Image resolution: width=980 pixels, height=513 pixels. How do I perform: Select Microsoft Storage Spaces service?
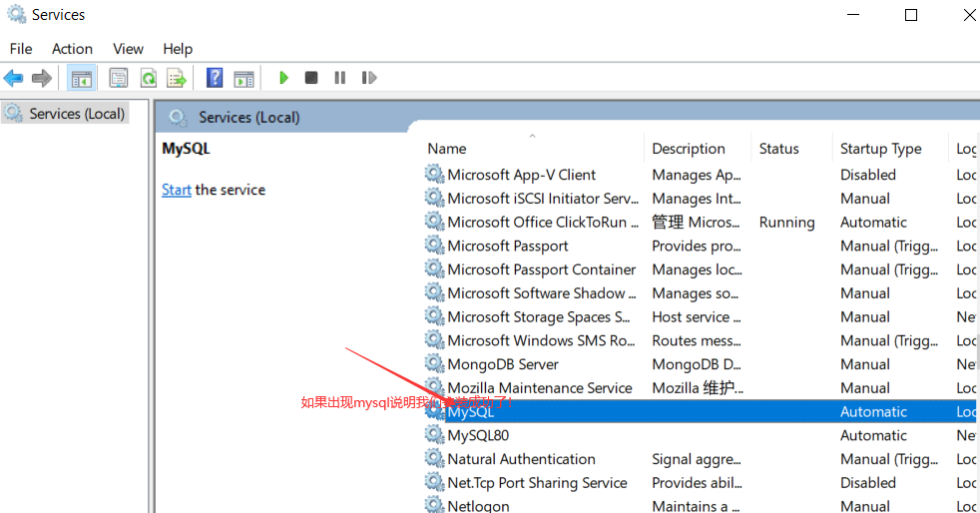pos(539,317)
